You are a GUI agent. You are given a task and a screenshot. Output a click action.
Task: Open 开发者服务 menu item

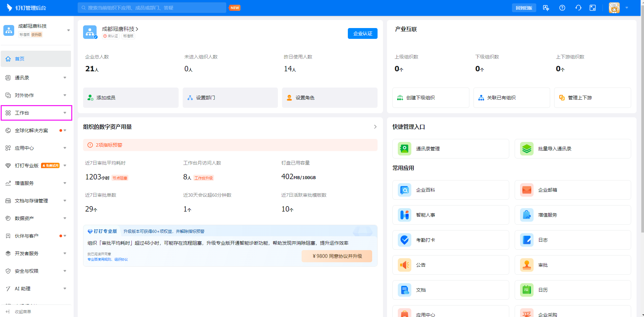coord(36,253)
